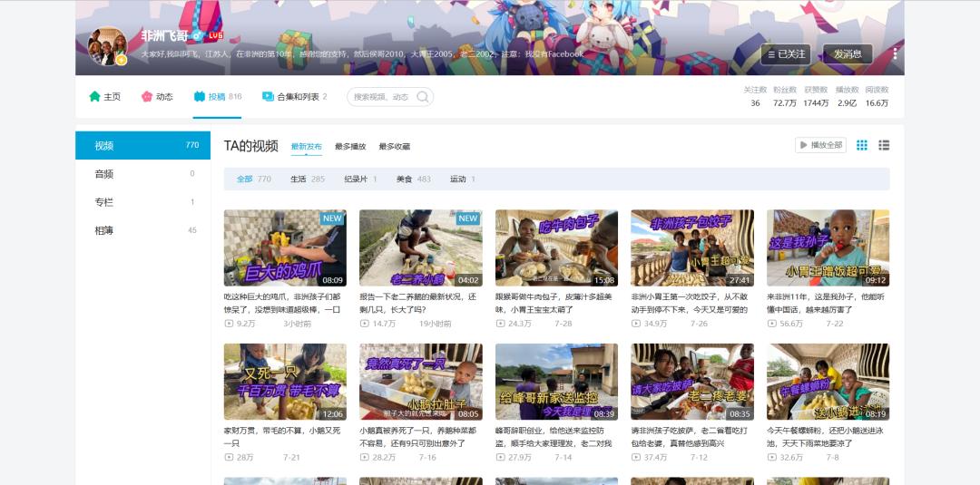Image resolution: width=980 pixels, height=485 pixels.
Task: Click the title 来非洲11年,这是我孙子
Action: point(826,303)
